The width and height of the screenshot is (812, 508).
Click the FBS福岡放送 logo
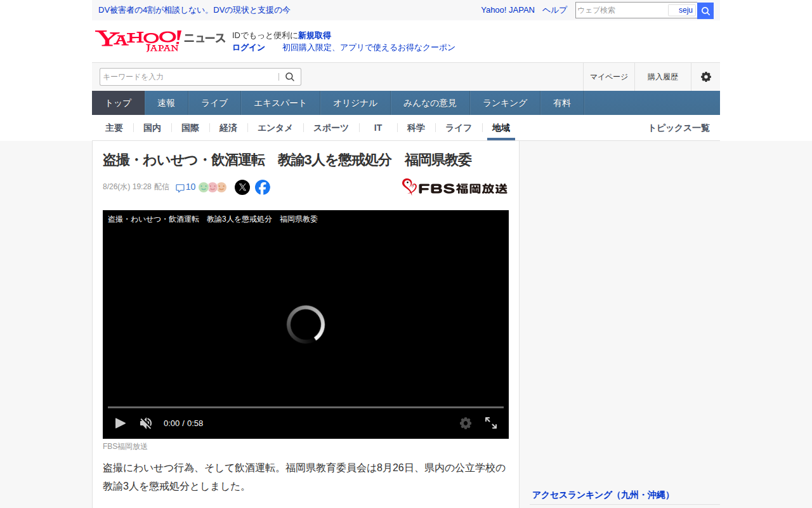pos(455,187)
